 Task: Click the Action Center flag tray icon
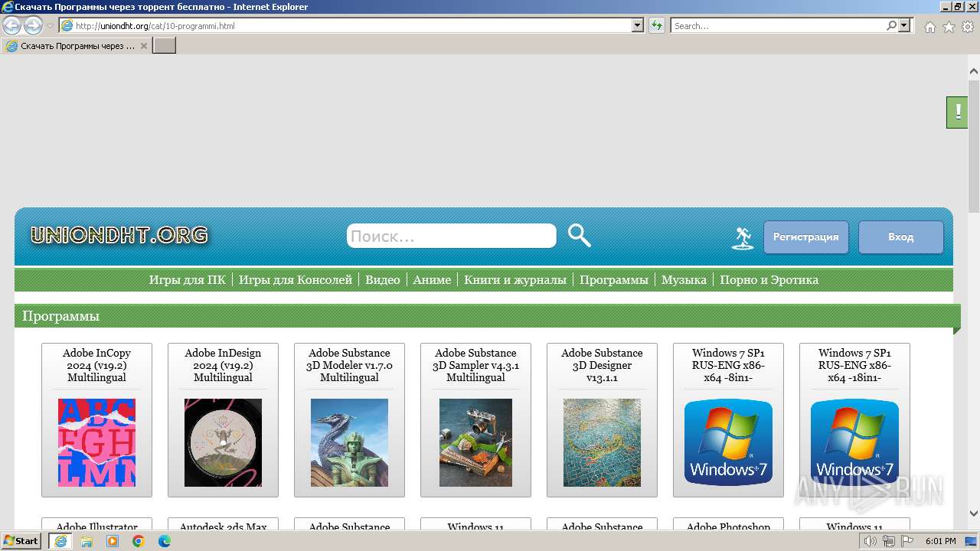click(x=907, y=541)
